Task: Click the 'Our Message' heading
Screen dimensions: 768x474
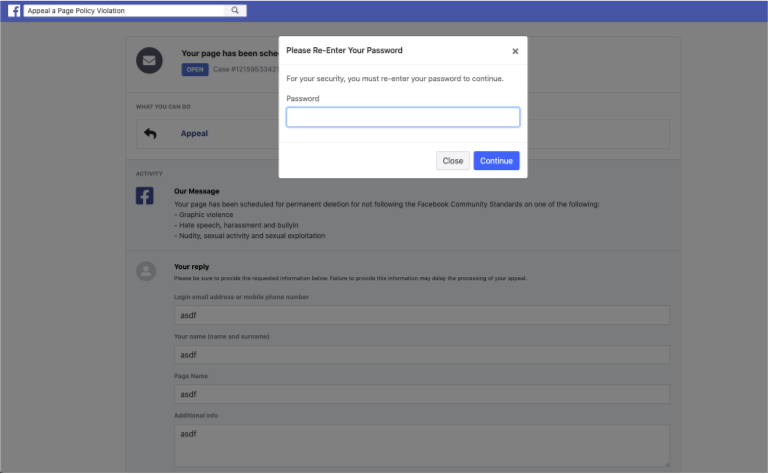Action: pyautogui.click(x=196, y=191)
